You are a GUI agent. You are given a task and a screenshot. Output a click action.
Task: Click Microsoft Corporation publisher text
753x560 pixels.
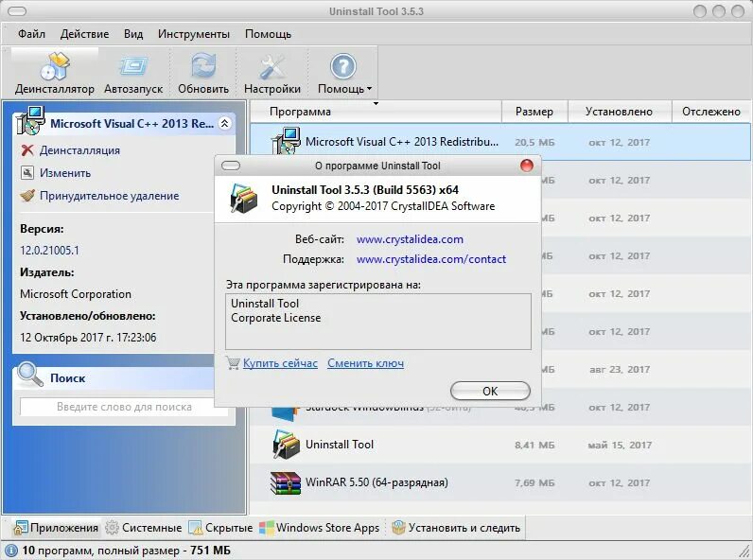click(76, 294)
